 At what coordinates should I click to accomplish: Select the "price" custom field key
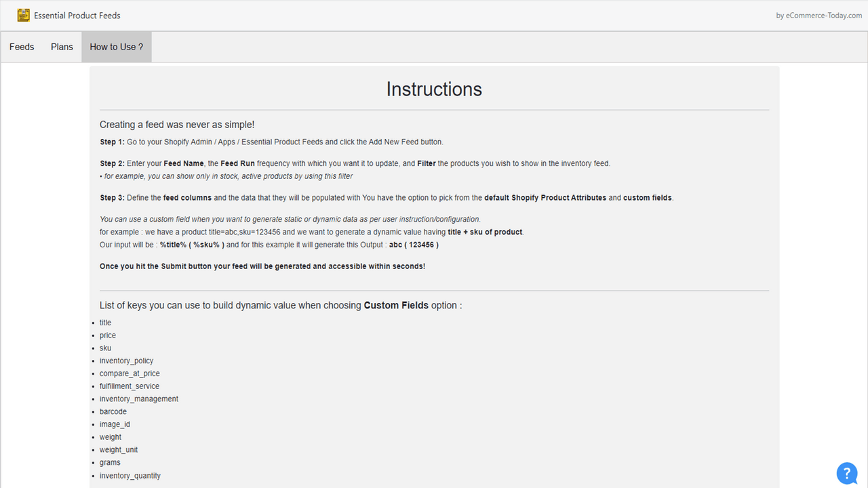(x=107, y=335)
